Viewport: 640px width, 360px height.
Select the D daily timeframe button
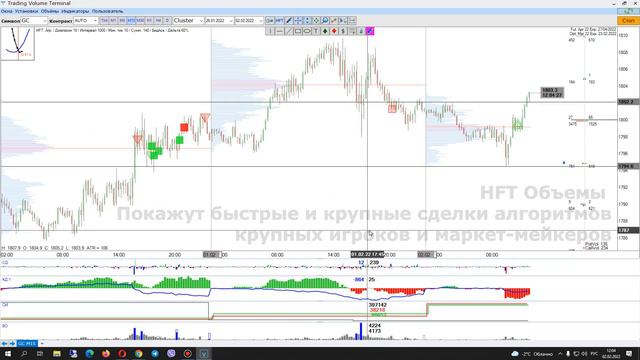pos(167,20)
